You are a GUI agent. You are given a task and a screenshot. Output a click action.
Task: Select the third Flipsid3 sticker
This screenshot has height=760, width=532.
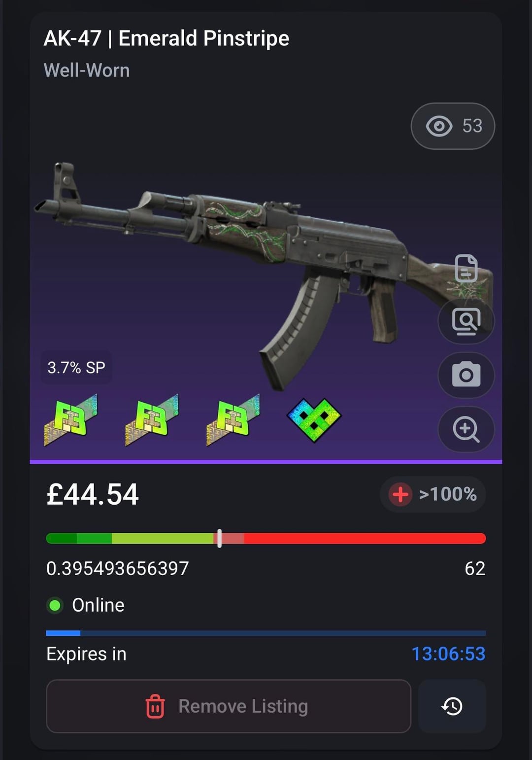(233, 420)
